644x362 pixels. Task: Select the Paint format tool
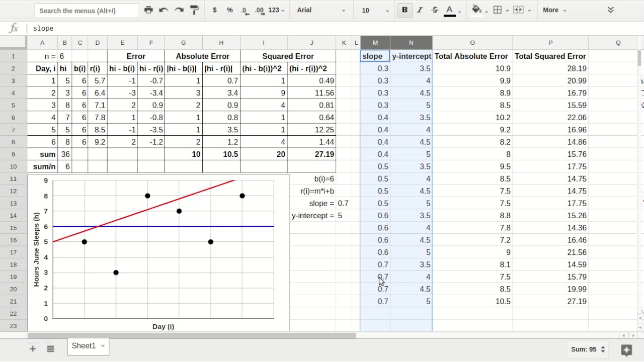(x=194, y=10)
